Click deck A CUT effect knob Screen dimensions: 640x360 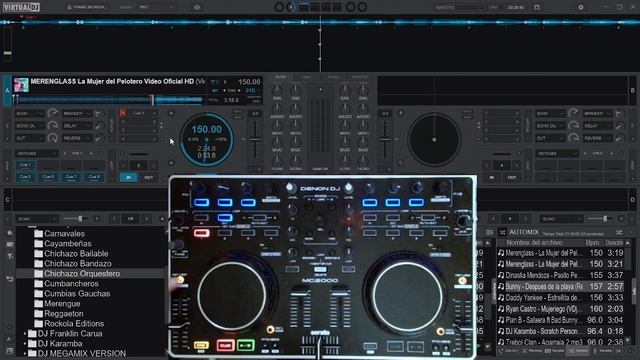[52, 138]
